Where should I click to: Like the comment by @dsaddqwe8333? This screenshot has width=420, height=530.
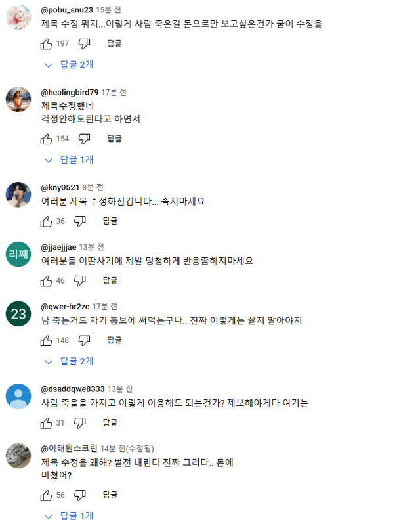(x=47, y=423)
